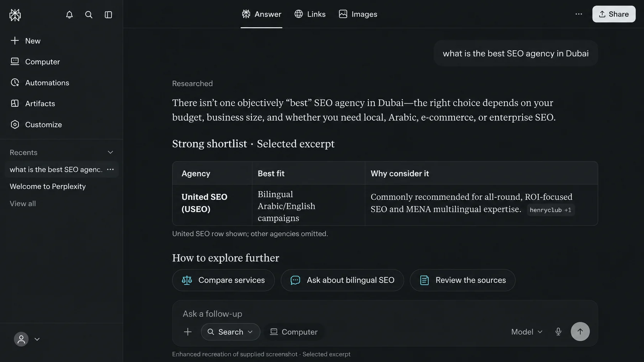Image resolution: width=644 pixels, height=362 pixels.
Task: Collapse the sidebar with the panel icon
Action: (108, 15)
